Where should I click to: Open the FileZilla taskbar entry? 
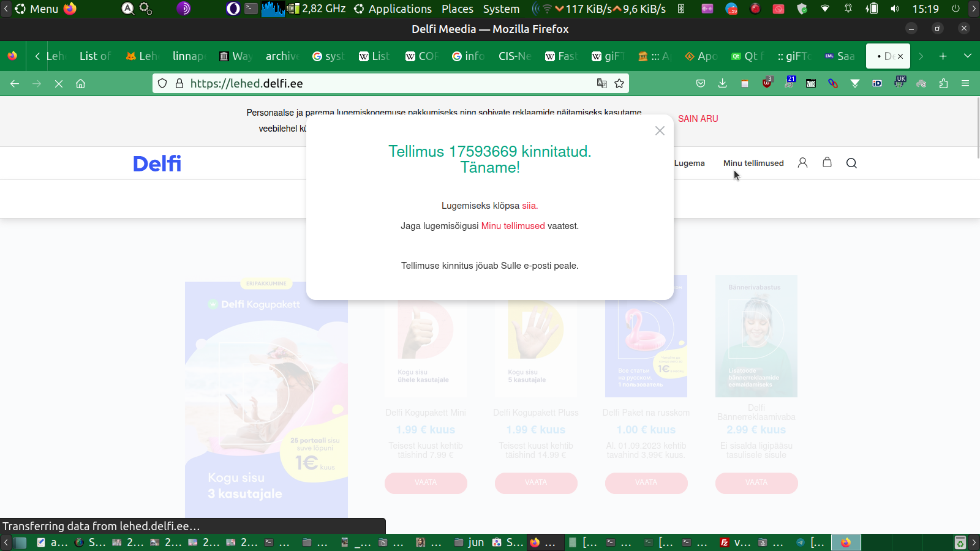click(735, 542)
